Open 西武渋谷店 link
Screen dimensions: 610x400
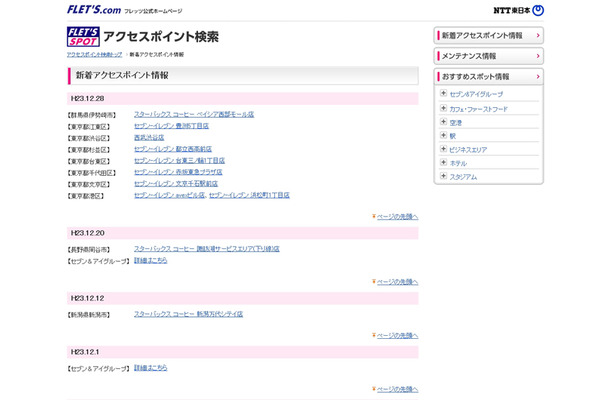149,137
